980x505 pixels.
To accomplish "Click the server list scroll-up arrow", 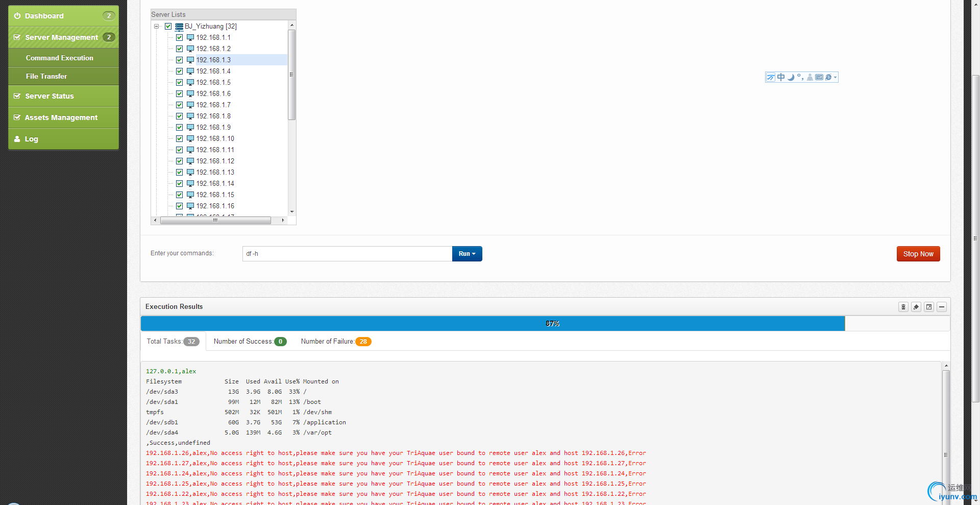I will point(292,25).
